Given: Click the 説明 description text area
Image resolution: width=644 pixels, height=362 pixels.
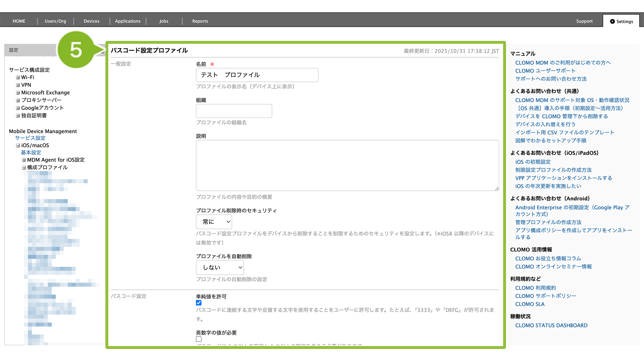Looking at the screenshot, I should (347, 165).
